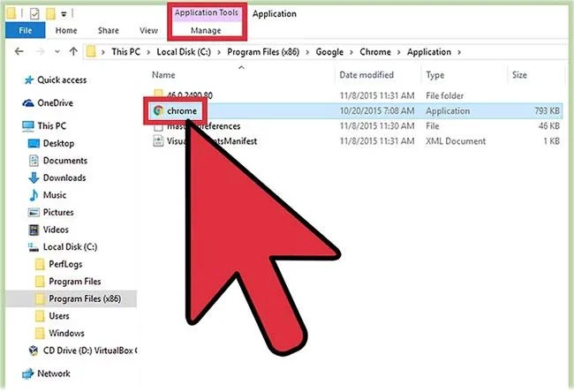Image resolution: width=574 pixels, height=392 pixels.
Task: Click the Properties checkmark quick access icon
Action: click(34, 14)
